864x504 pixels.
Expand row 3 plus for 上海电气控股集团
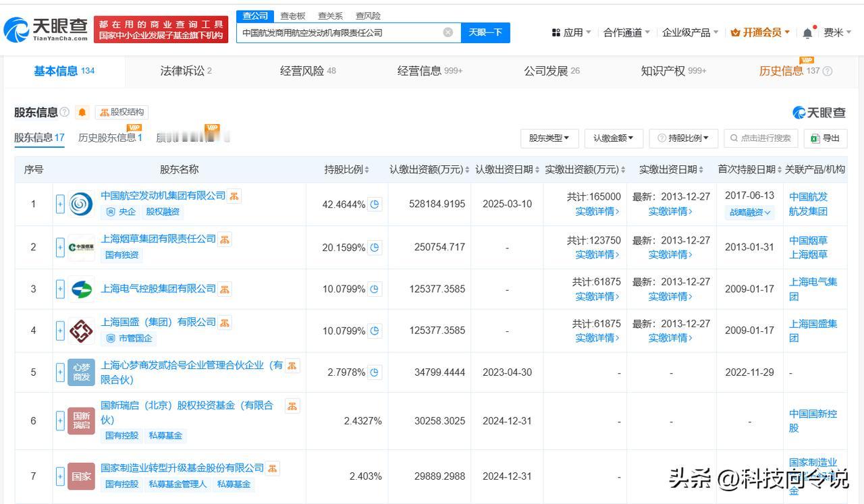(60, 289)
